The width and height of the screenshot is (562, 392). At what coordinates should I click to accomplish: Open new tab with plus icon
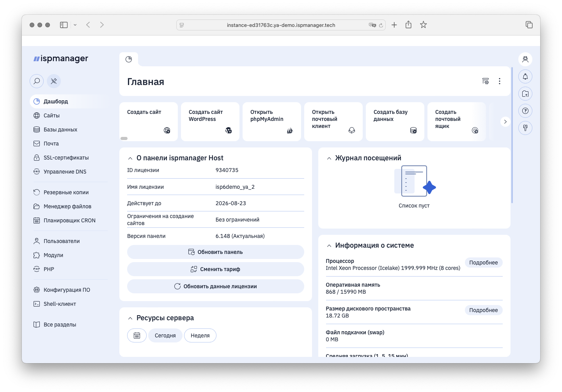[394, 25]
